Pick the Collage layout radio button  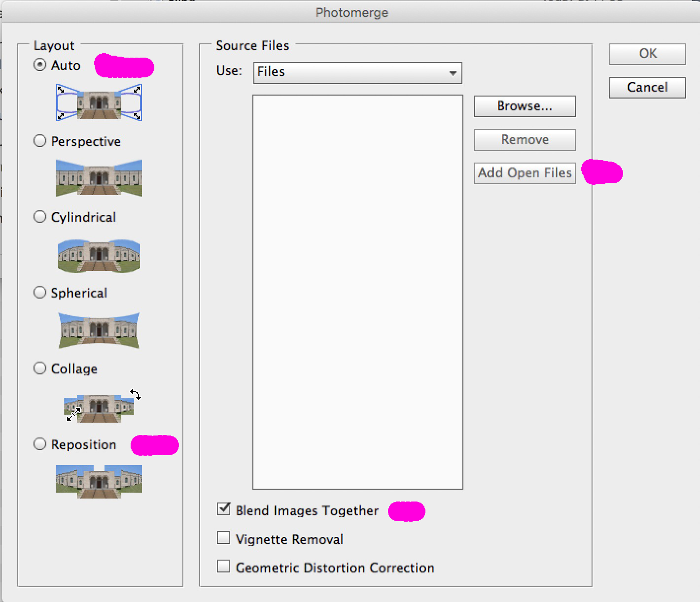coord(40,368)
